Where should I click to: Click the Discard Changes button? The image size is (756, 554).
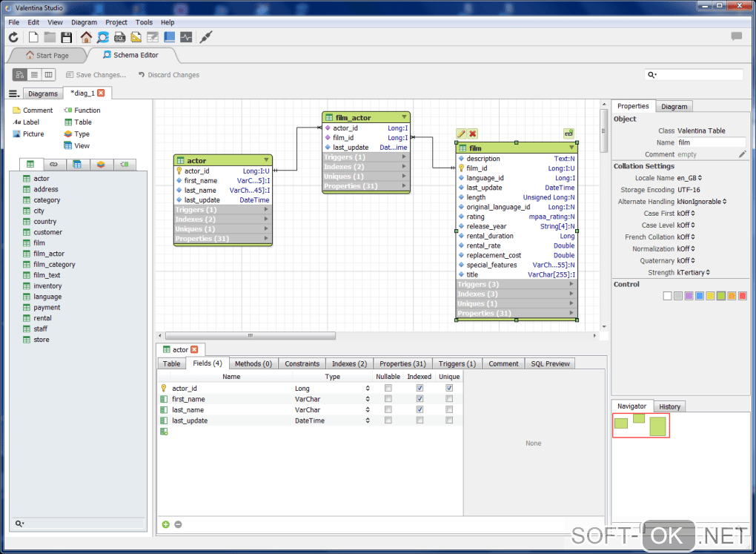[x=168, y=75]
